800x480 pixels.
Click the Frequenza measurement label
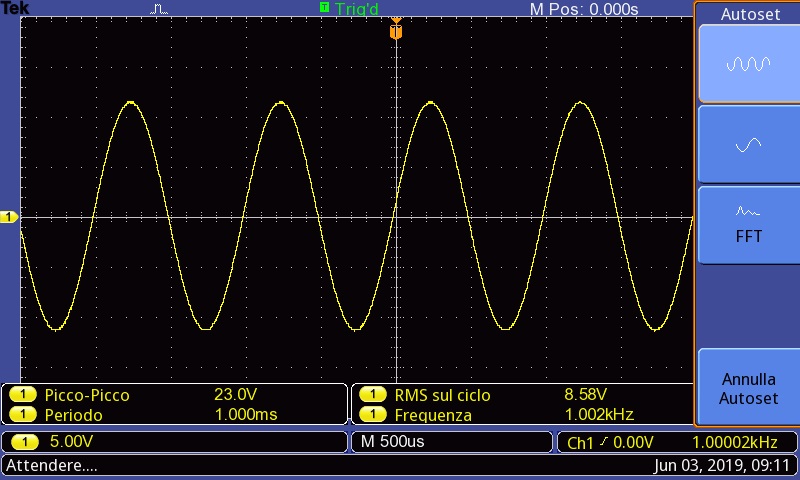point(433,415)
